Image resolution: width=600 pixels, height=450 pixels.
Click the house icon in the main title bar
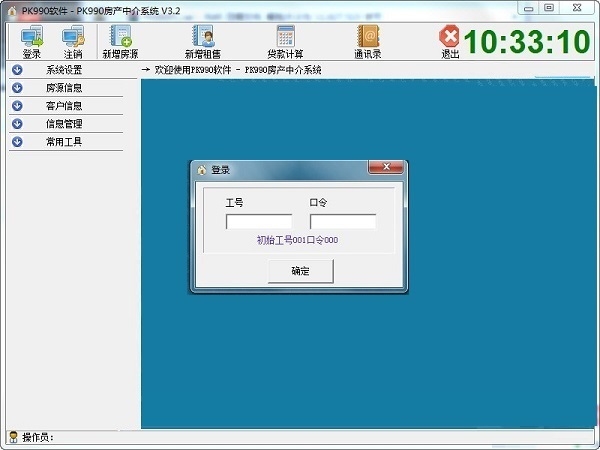point(12,11)
